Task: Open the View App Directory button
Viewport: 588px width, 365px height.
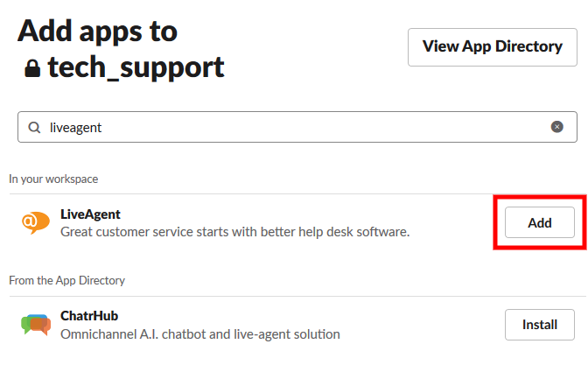Action: pos(492,46)
